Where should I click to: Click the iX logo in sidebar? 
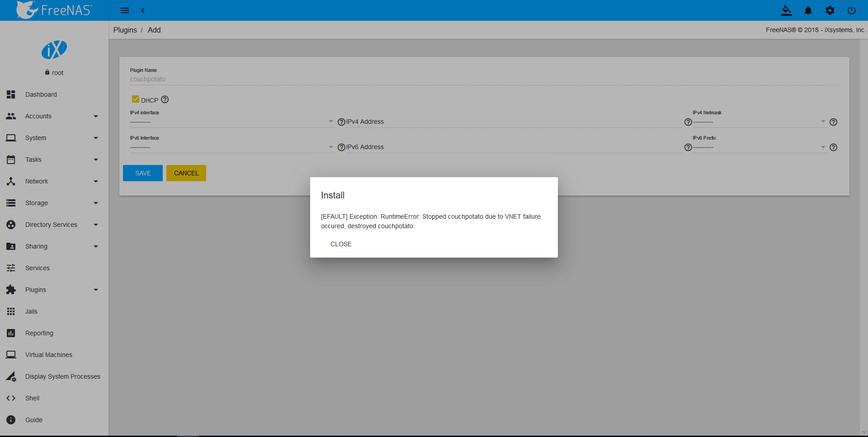tap(54, 50)
